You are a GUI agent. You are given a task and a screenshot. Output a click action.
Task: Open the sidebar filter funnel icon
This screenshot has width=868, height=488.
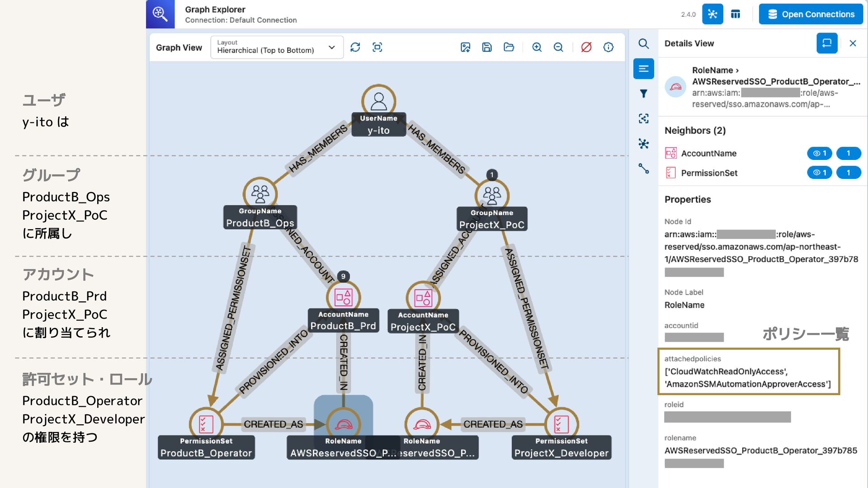(643, 94)
